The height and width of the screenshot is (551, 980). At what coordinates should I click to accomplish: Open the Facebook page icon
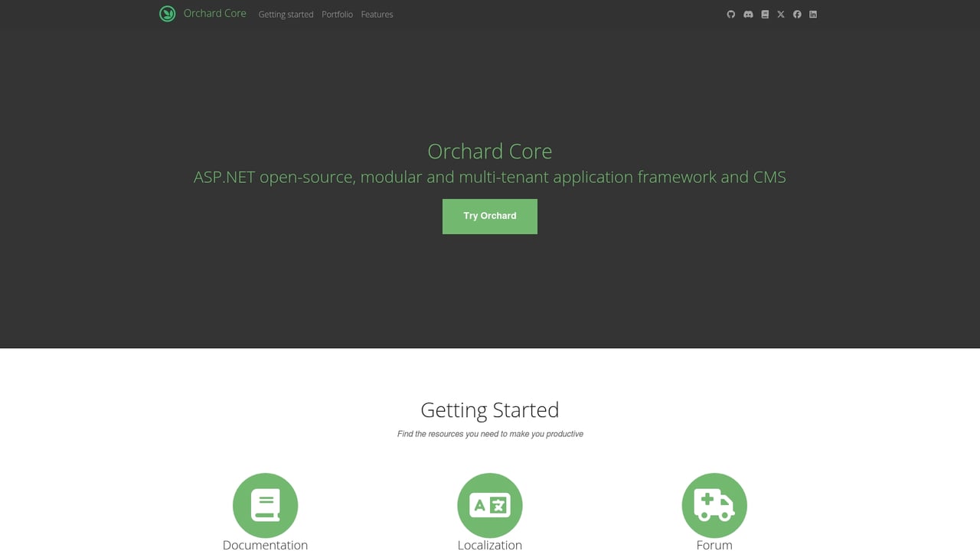click(796, 14)
